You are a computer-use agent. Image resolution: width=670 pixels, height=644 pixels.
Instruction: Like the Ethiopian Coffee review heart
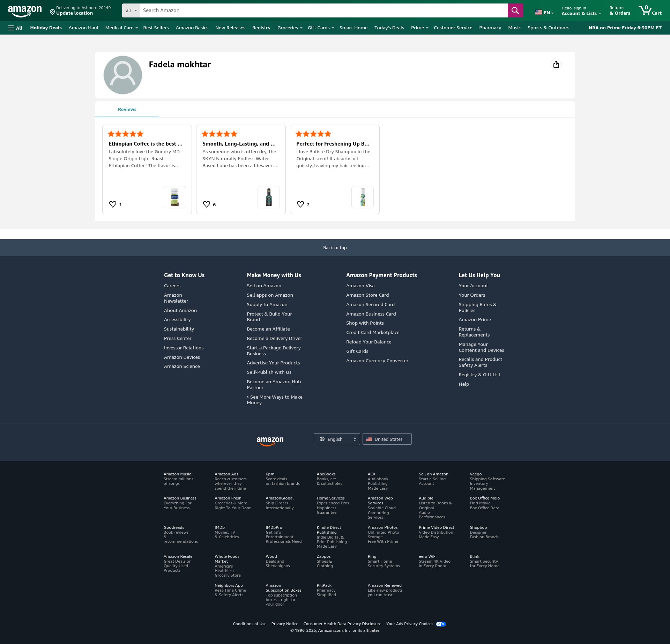113,204
